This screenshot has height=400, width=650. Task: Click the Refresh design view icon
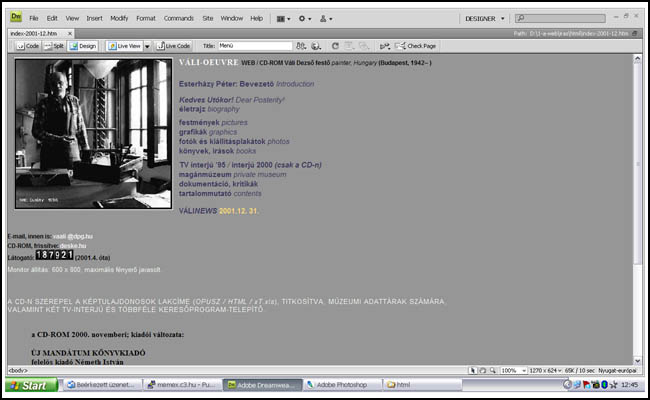coord(335,46)
